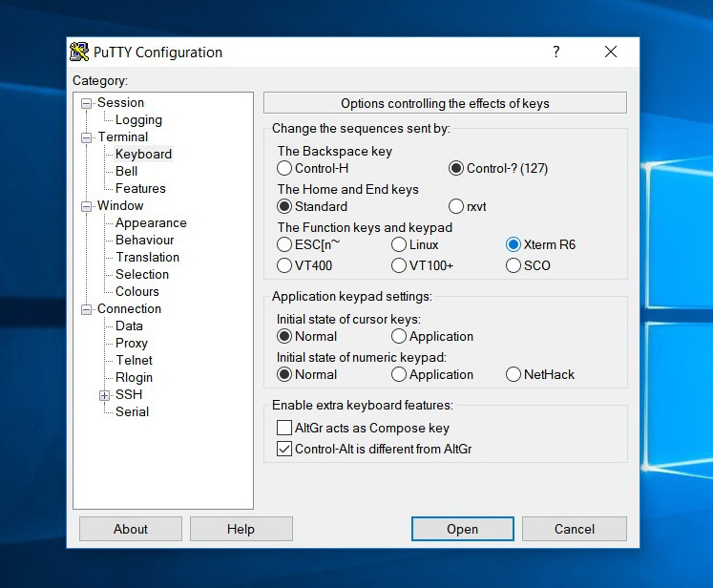Enable AltGr acts as Compose key
This screenshot has width=713, height=588.
(284, 428)
